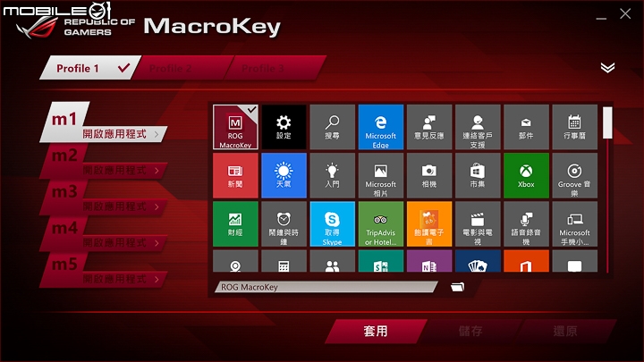Select the Movies & TV (電影與電視) tile

(478, 223)
